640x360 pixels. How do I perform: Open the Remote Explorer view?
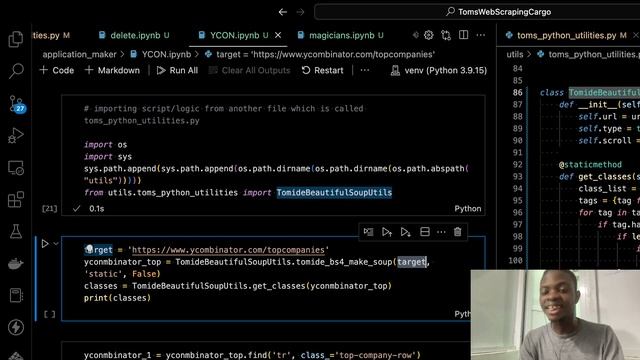(16, 168)
